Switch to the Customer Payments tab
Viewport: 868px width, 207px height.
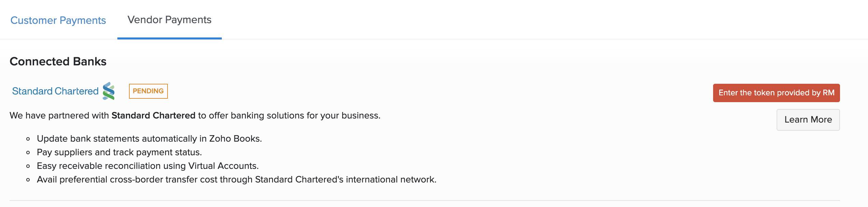(x=58, y=20)
